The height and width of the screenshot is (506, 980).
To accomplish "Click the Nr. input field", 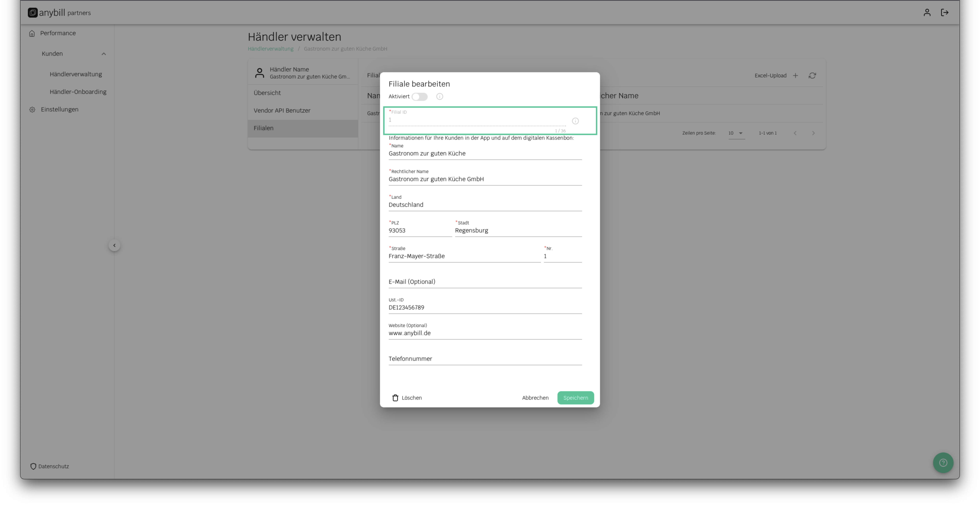I will pos(563,256).
